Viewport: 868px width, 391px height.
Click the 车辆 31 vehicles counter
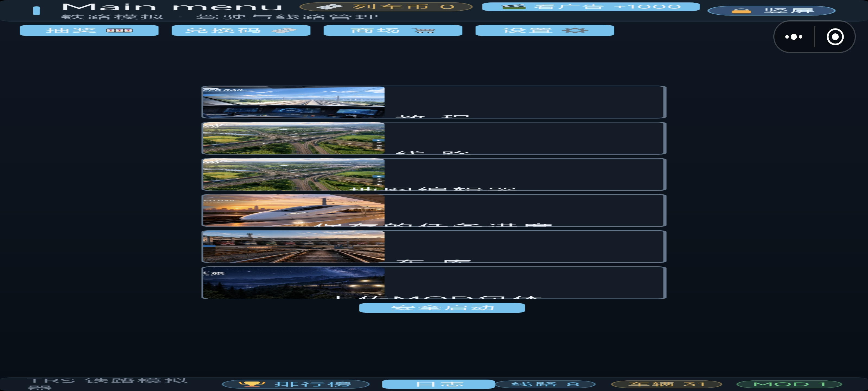coord(666,384)
